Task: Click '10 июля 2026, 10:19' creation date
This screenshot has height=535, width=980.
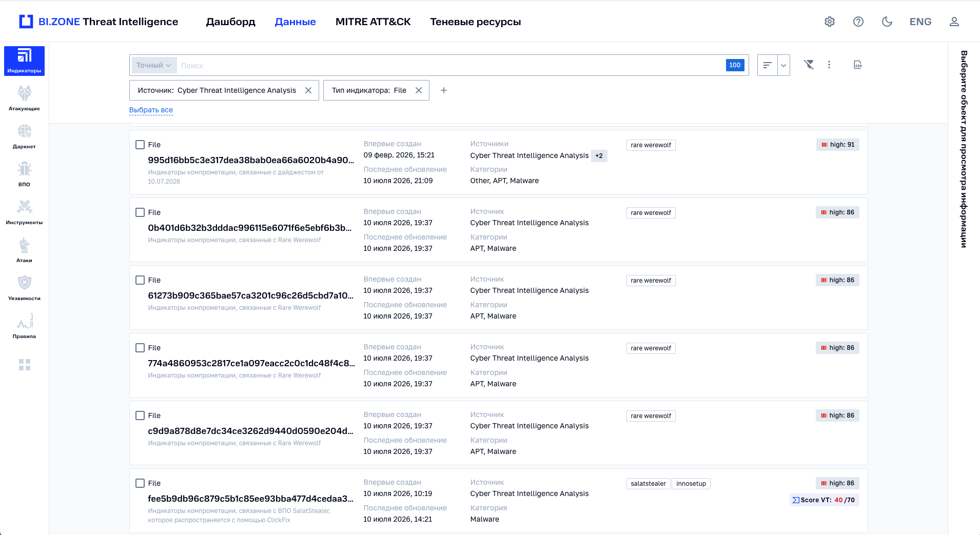Action: point(398,493)
